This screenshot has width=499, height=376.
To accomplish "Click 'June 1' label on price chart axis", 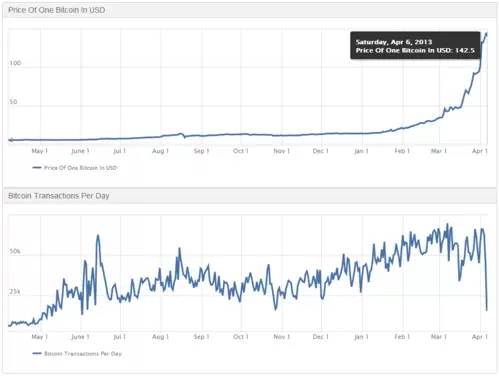I will click(x=80, y=151).
